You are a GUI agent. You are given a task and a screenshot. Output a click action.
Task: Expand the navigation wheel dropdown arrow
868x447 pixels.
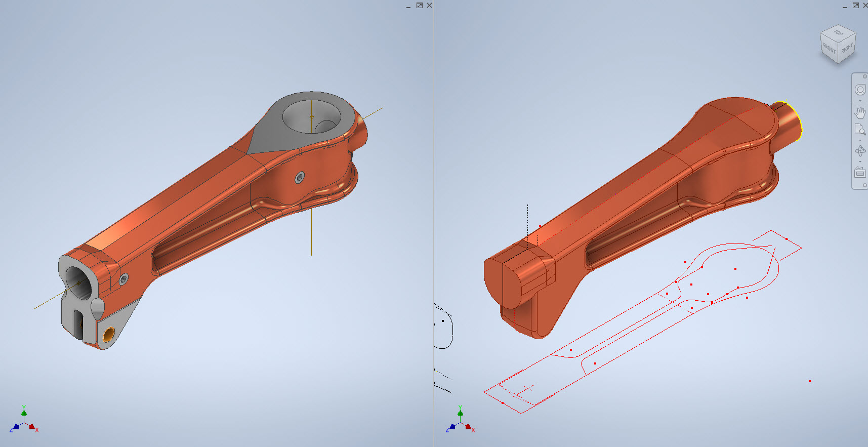tap(860, 101)
